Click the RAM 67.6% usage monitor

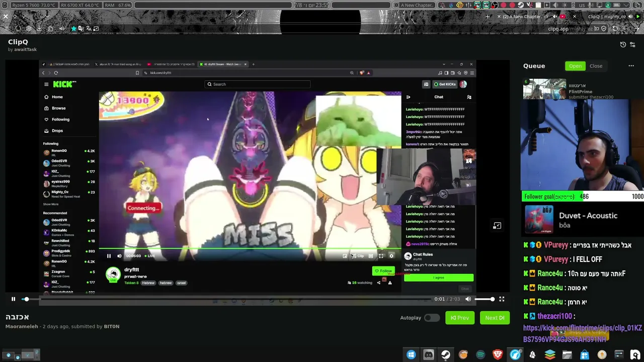coord(118,5)
